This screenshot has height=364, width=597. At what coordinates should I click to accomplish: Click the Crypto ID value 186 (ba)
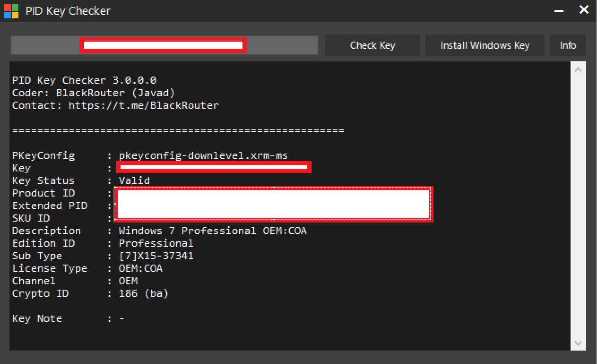143,294
